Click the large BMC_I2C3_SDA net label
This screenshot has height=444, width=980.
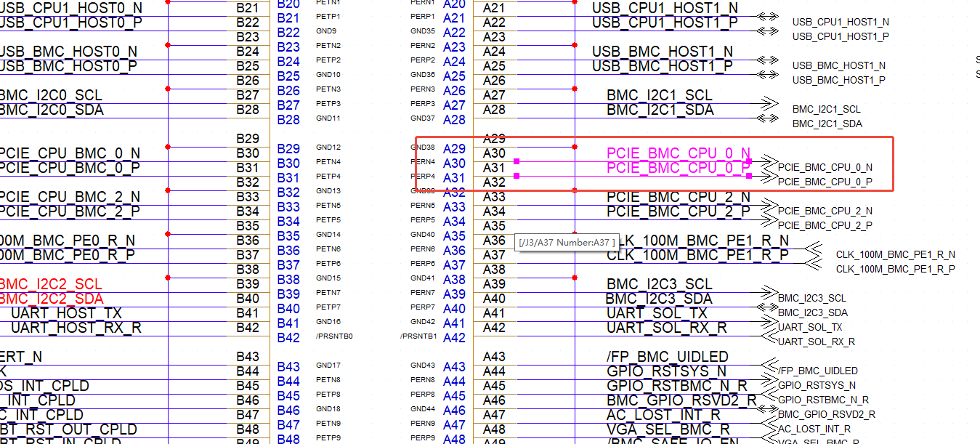pyautogui.click(x=659, y=299)
